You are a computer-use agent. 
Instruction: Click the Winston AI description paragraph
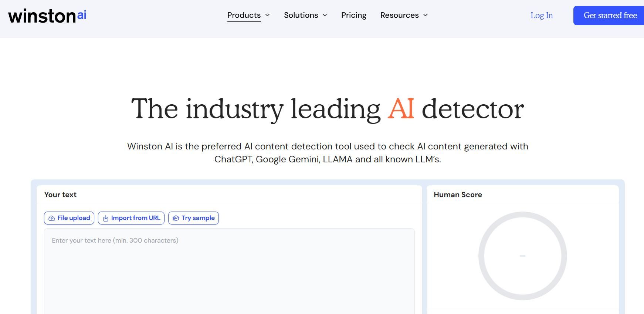click(328, 153)
